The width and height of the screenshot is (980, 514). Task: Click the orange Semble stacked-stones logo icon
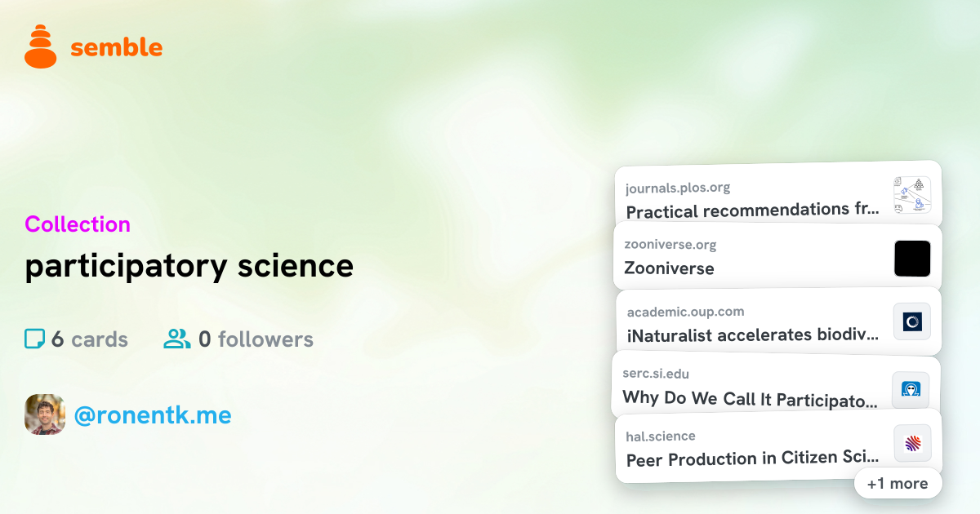[41, 47]
